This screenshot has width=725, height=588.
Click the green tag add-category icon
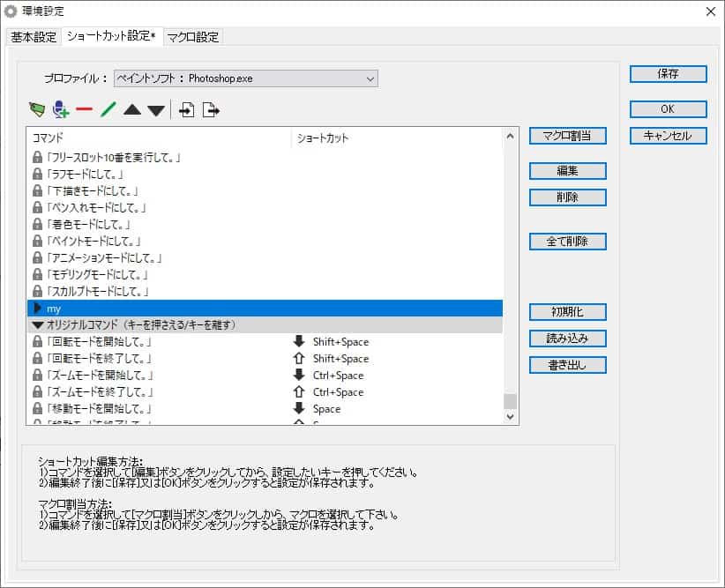(x=37, y=109)
